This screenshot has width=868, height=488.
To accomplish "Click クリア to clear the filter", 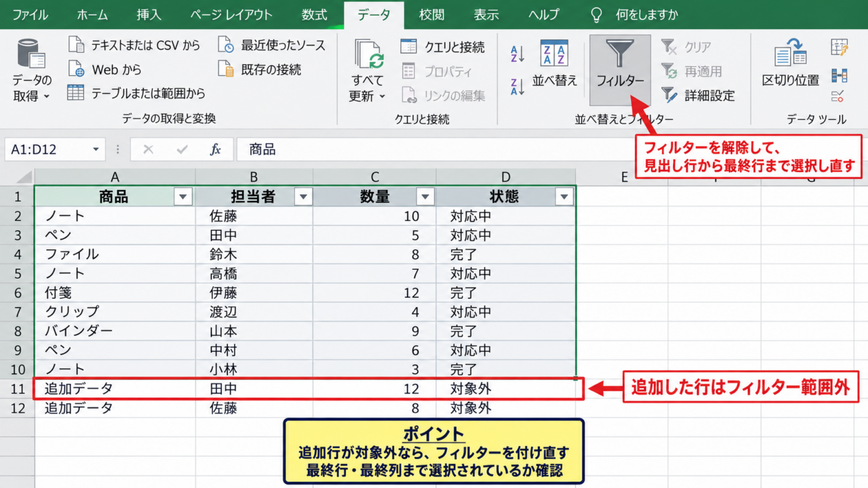I will pos(686,47).
